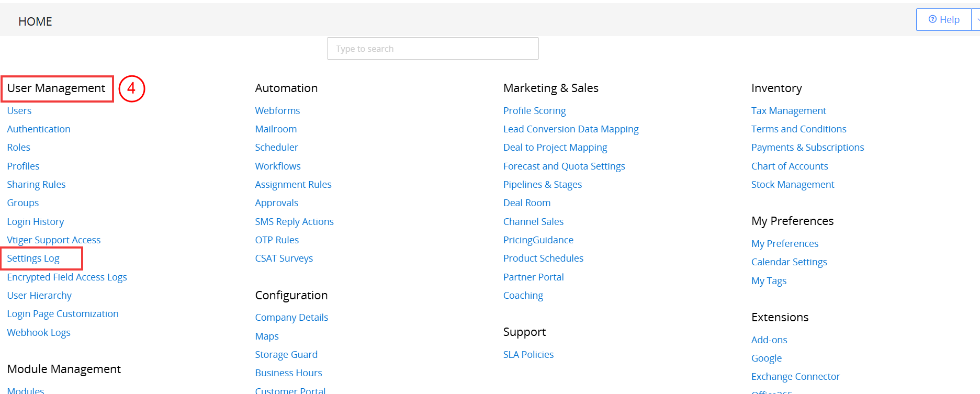Expand the dropdown arrow beside Help
Image resolution: width=980 pixels, height=394 pixels.
click(x=976, y=20)
